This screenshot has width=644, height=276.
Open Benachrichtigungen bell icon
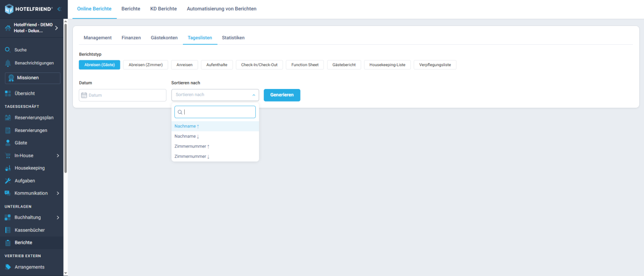pyautogui.click(x=8, y=63)
